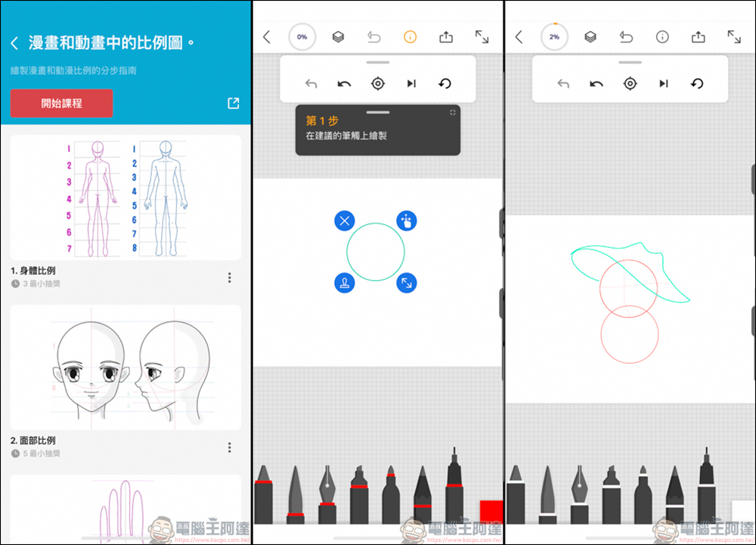The image size is (756, 545).
Task: Go back from the right drawing screen
Action: (x=519, y=36)
